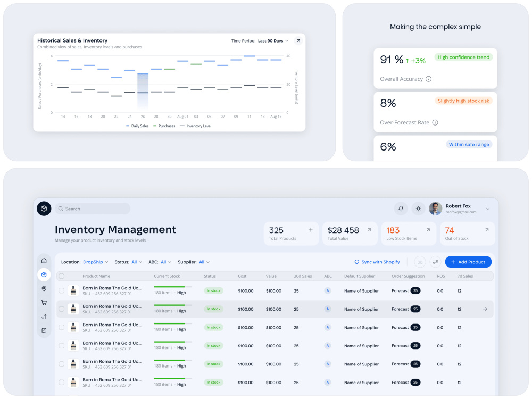Click the Slightly high stock risk badge
The width and height of the screenshot is (532, 399).
(463, 101)
